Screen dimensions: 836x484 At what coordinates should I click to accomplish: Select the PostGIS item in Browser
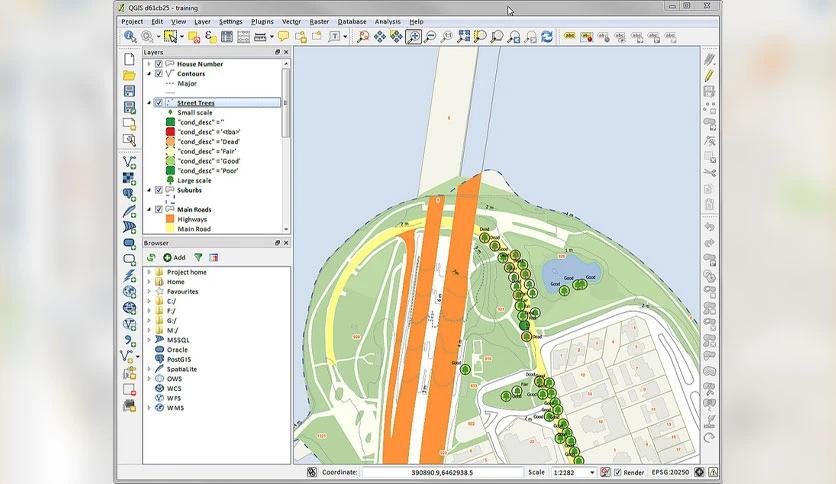point(179,359)
